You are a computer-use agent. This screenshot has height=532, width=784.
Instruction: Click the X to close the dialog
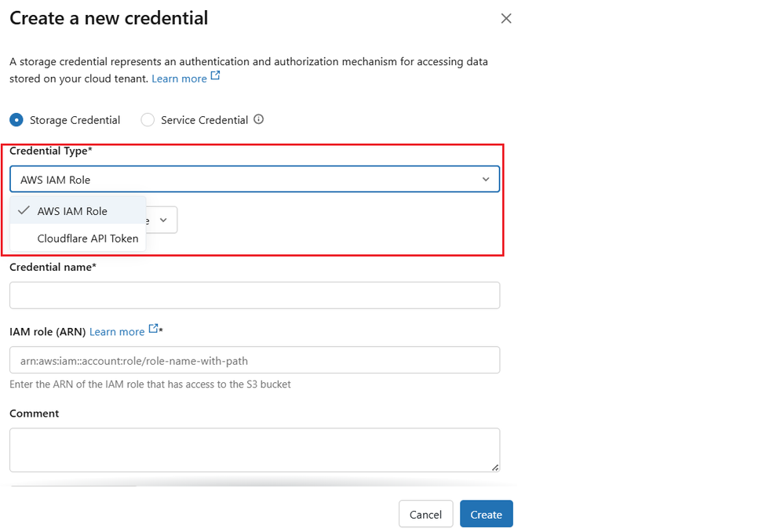(506, 18)
